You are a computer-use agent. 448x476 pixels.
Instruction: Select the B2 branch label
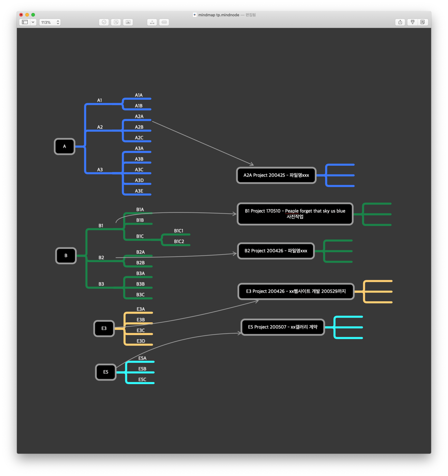point(101,258)
